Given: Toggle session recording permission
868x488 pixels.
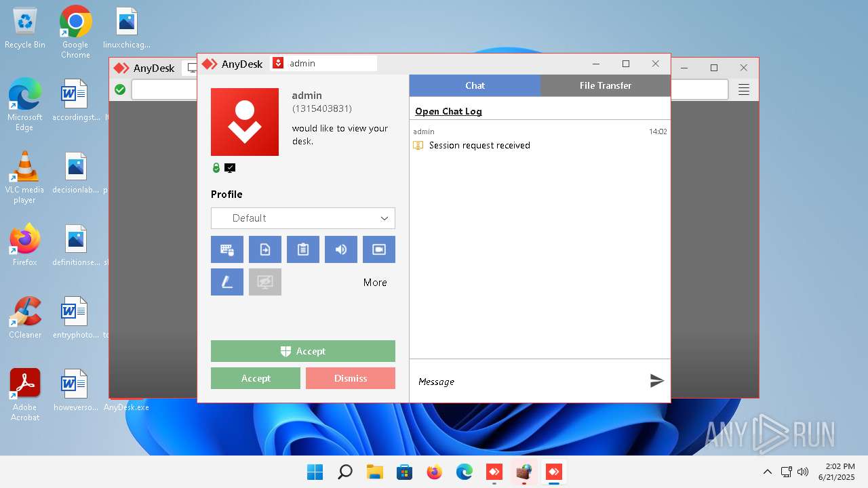Looking at the screenshot, I should click(379, 249).
